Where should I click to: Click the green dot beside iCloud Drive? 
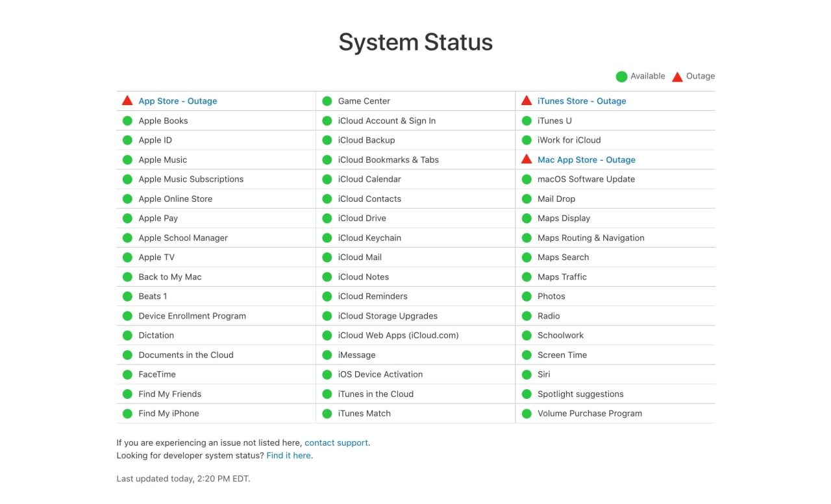point(327,218)
